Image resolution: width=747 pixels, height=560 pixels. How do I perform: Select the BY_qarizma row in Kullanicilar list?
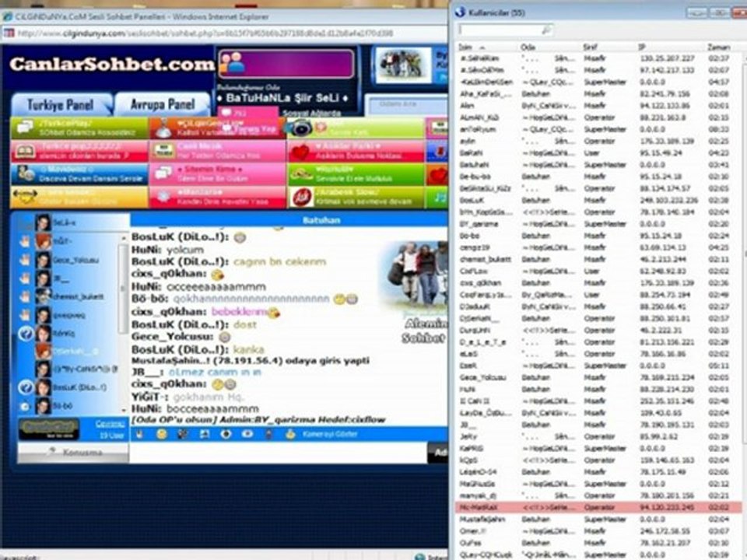click(598, 224)
